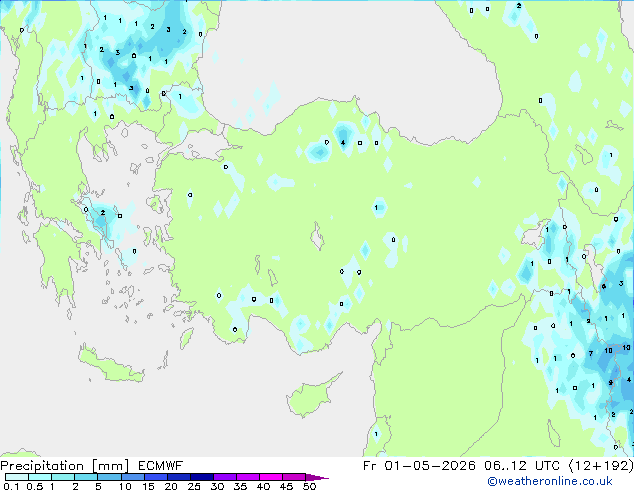Screen dimensions: 634x490
Task: Click the 'ECMWF' model label
Action: tap(161, 466)
